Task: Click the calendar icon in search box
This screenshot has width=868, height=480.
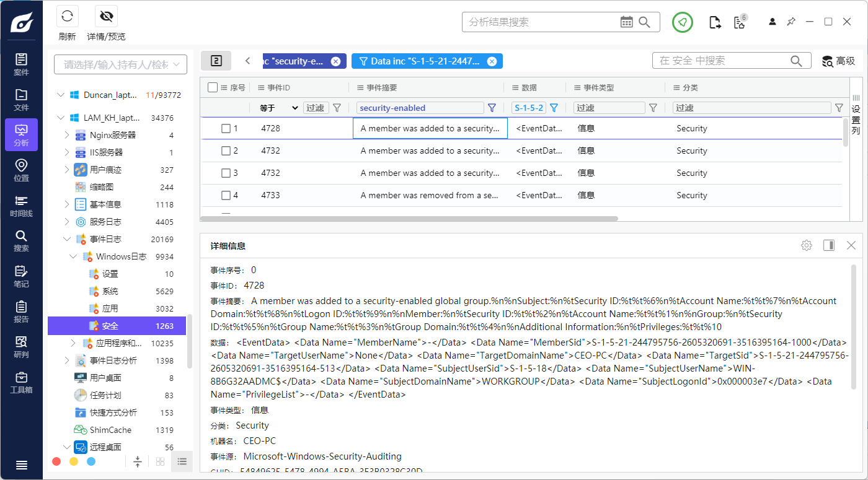Action: (x=627, y=22)
